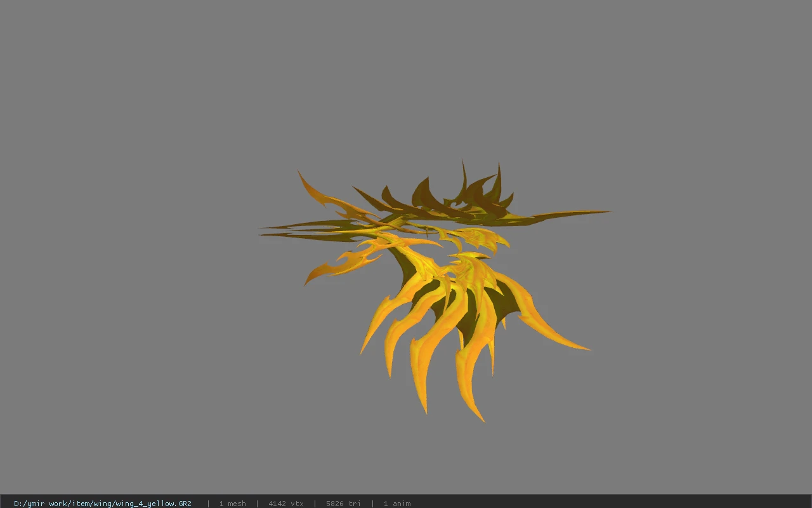812x508 pixels.
Task: Click the '1 mesh' status bar entry
Action: click(232, 503)
